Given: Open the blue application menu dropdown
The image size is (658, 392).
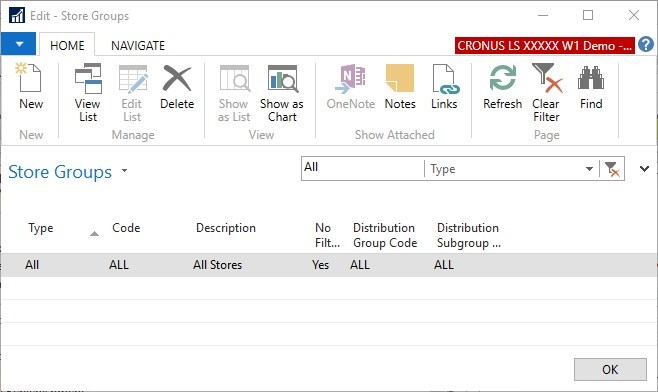Looking at the screenshot, I should click(x=18, y=44).
